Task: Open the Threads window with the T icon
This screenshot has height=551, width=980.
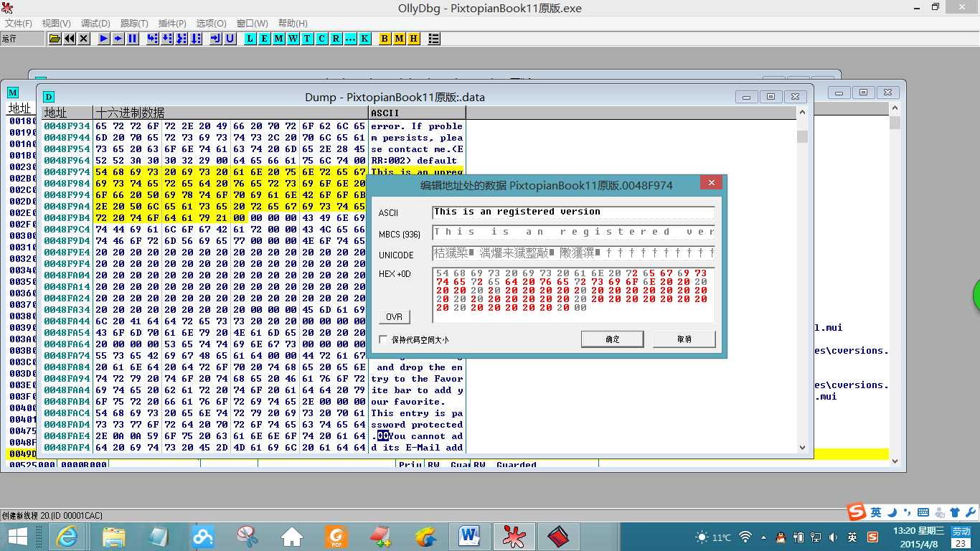Action: point(308,39)
